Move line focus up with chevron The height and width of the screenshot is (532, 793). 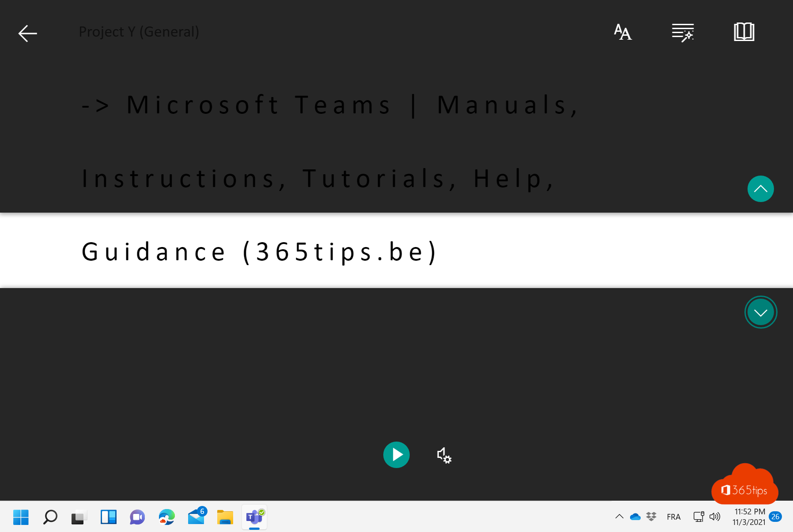click(x=760, y=189)
